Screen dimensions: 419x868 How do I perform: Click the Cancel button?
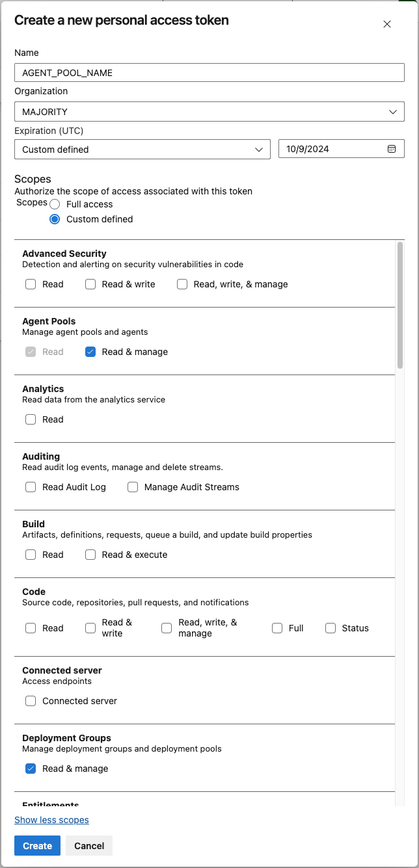89,846
